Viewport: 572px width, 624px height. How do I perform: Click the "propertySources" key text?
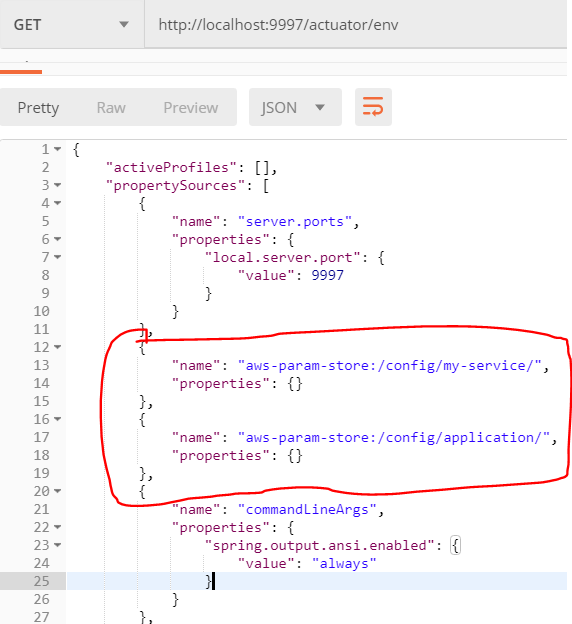tap(176, 185)
